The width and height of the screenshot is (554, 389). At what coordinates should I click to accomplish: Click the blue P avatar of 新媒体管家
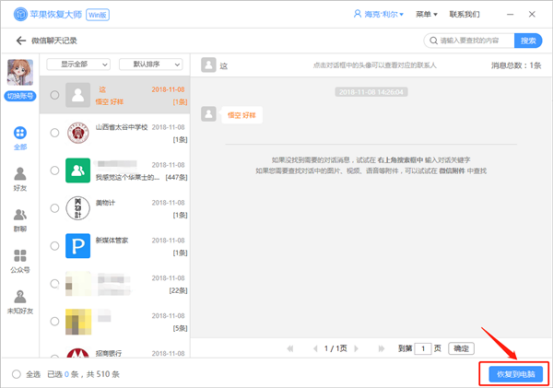point(78,246)
